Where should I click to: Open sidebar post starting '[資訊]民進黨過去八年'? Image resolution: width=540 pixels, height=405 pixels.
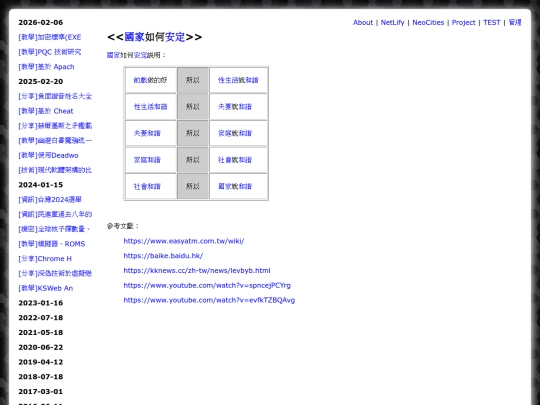(55, 215)
